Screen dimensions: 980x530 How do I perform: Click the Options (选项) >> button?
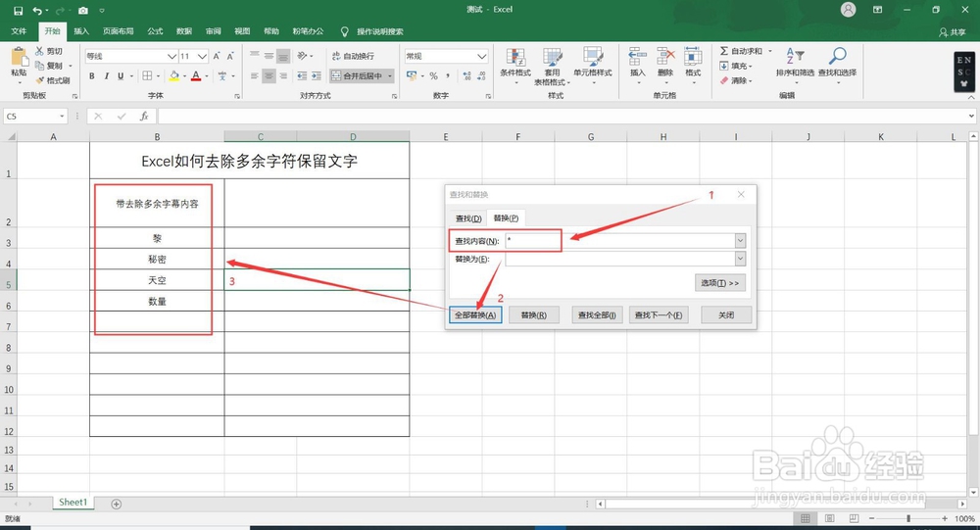[720, 283]
